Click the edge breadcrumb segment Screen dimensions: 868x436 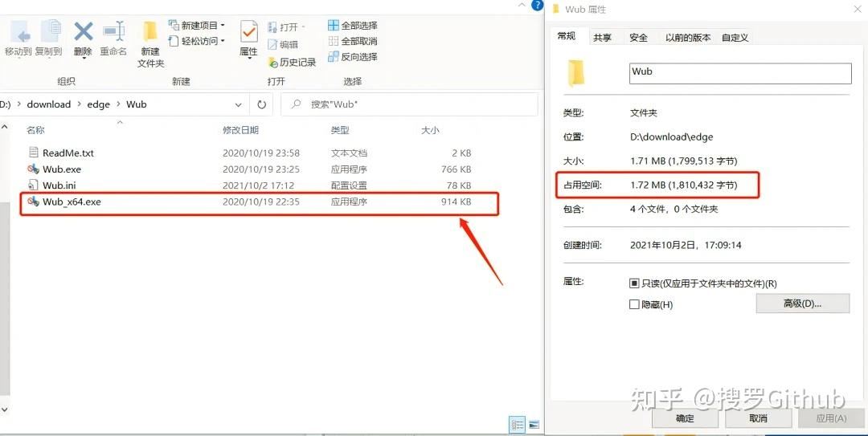click(x=99, y=104)
